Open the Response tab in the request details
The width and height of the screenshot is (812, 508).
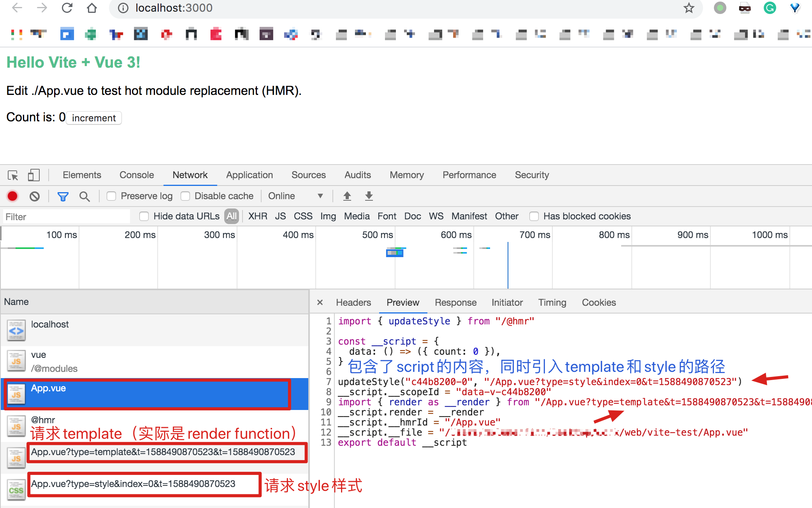[455, 303]
